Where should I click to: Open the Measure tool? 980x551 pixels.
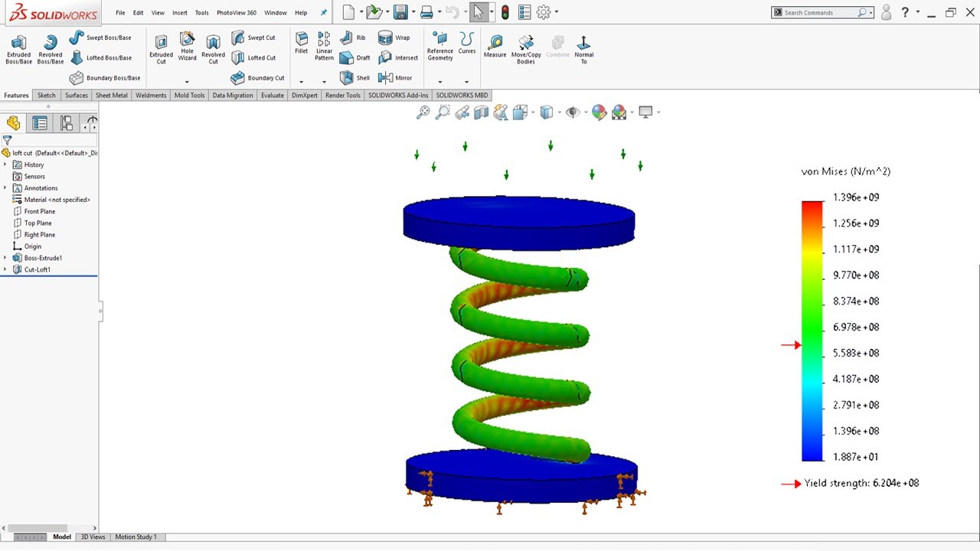495,47
